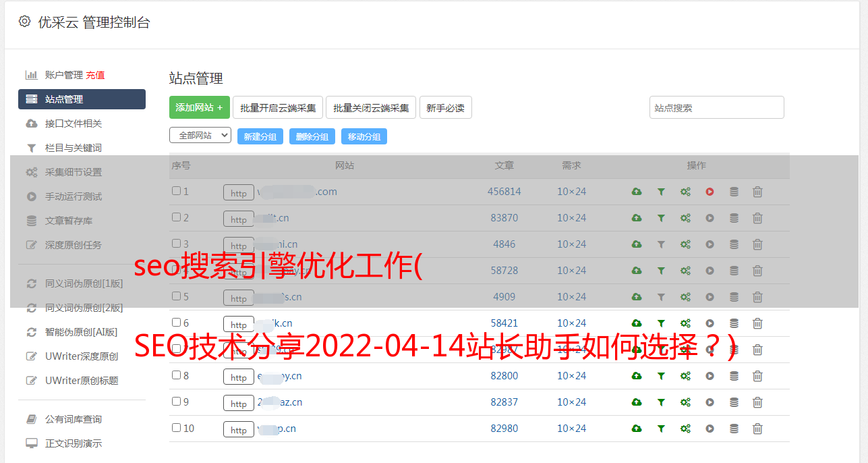Click the 站点搜索 search field
Viewport: 868px width, 463px height.
717,107
